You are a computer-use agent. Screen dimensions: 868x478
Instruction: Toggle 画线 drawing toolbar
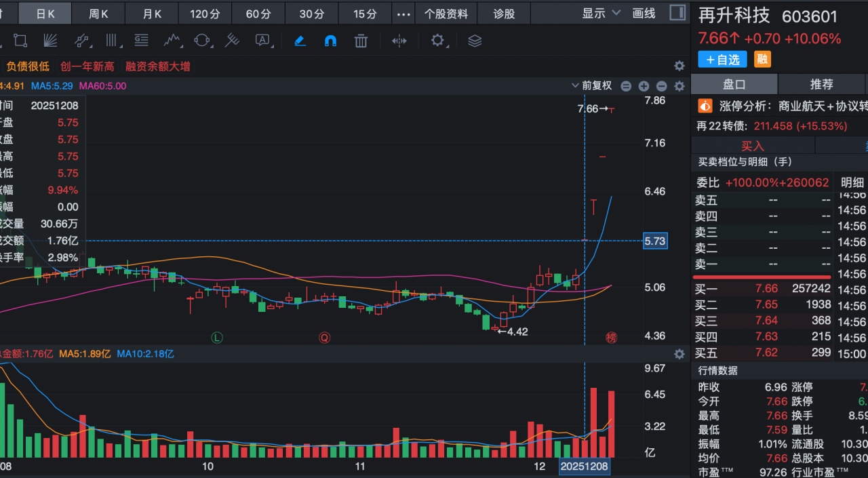(x=644, y=14)
